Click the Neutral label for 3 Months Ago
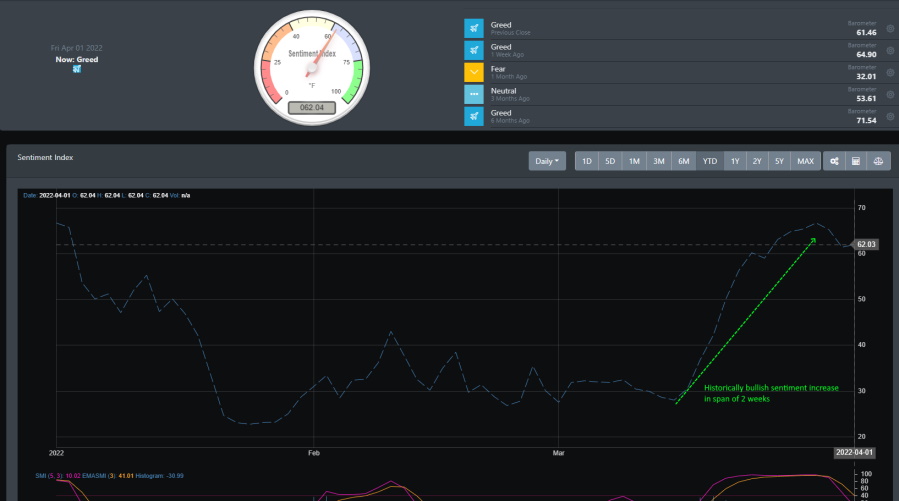 coord(503,91)
